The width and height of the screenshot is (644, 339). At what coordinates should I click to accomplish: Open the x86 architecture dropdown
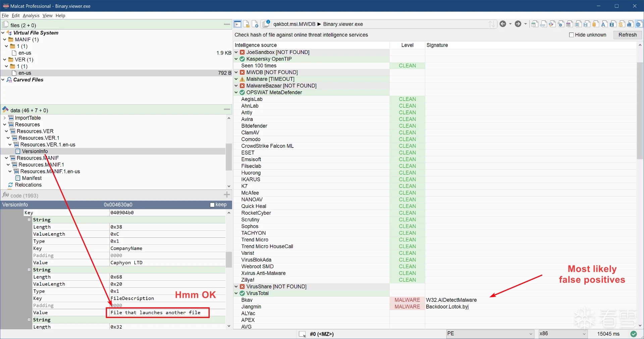tap(563, 334)
